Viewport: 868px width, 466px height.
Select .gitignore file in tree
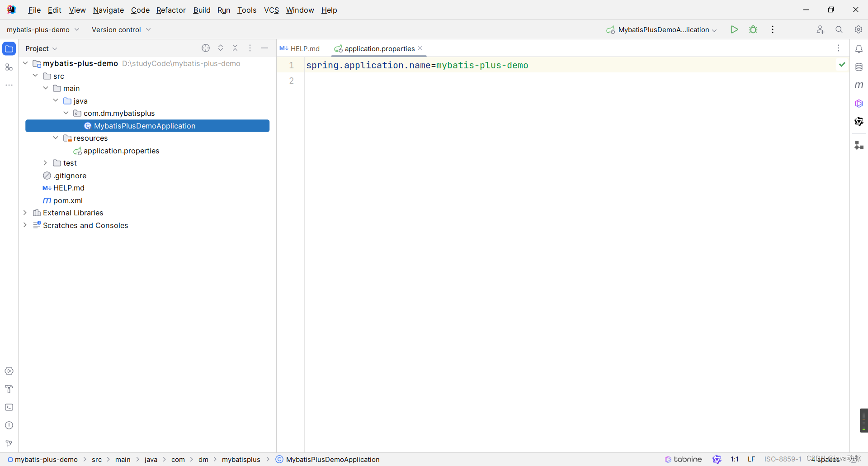[x=65, y=176]
